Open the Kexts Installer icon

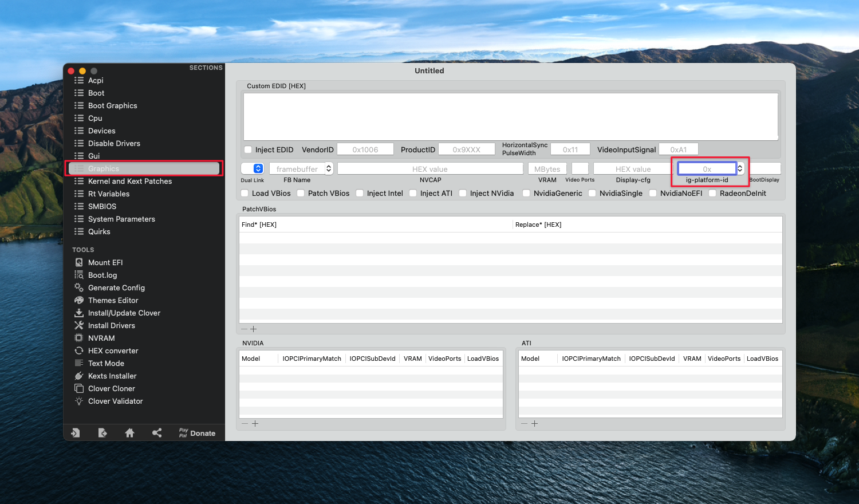point(79,376)
